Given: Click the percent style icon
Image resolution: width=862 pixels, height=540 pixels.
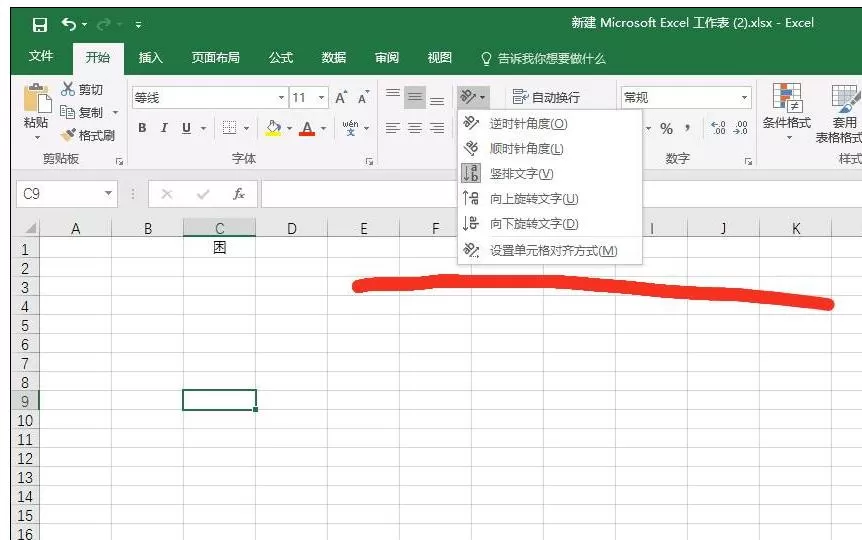Looking at the screenshot, I should pos(666,129).
